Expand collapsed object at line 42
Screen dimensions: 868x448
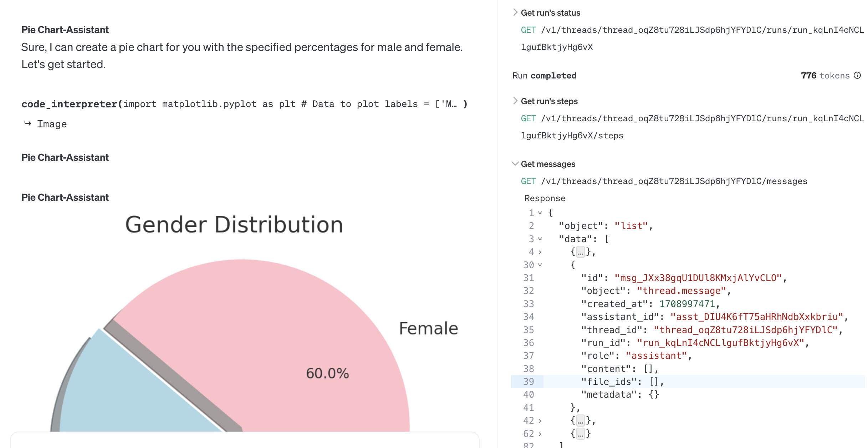click(x=540, y=421)
